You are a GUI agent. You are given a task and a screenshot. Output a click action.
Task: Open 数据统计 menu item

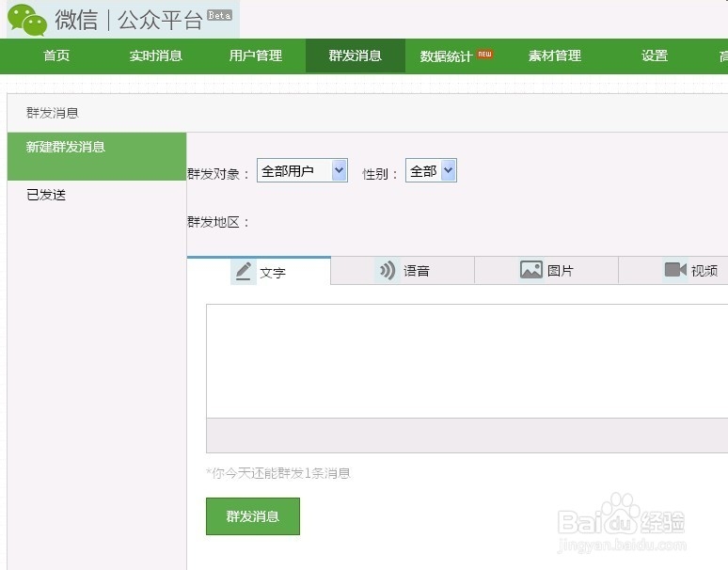(x=446, y=56)
